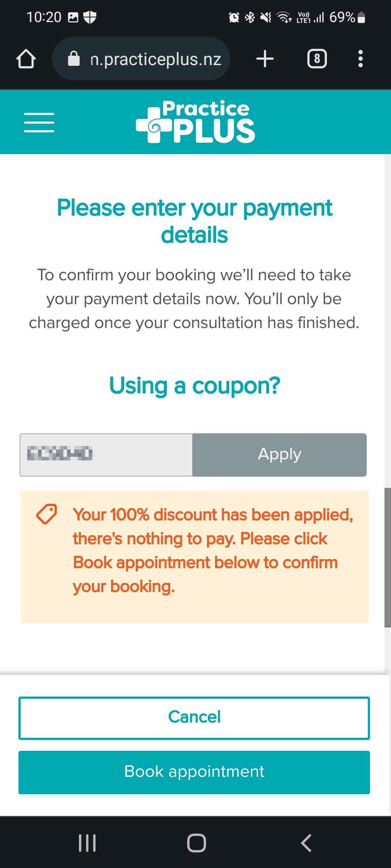Tap the orange discount tag icon

47,514
